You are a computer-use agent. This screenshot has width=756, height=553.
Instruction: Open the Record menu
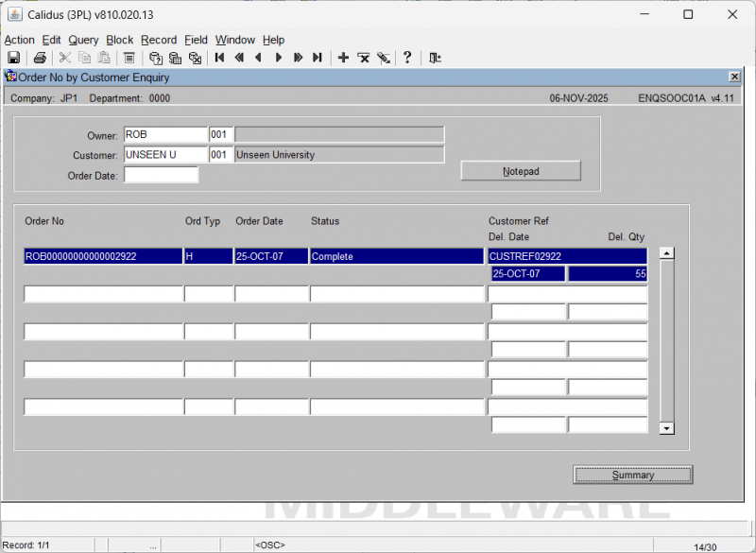point(159,40)
